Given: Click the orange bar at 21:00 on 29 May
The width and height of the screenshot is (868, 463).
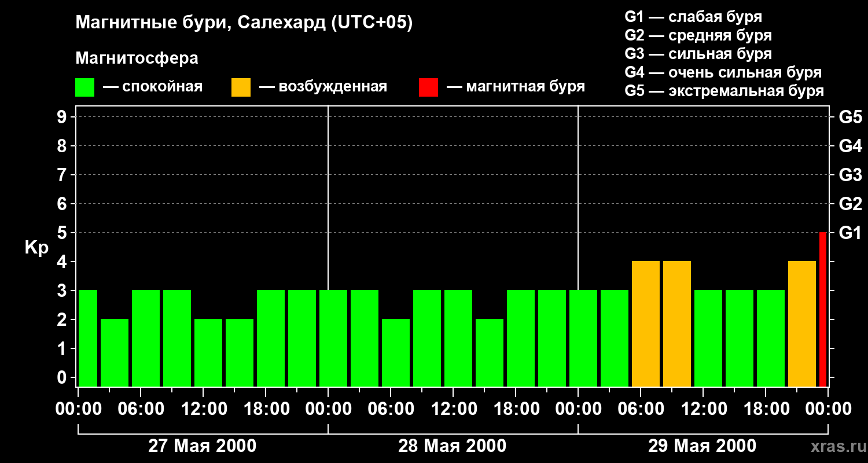Looking at the screenshot, I should pyautogui.click(x=802, y=324).
